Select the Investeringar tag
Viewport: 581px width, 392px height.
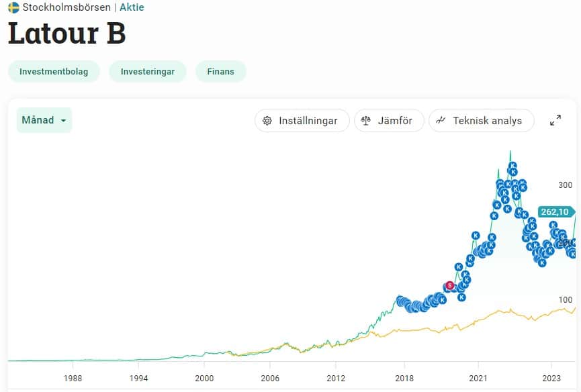click(x=147, y=71)
